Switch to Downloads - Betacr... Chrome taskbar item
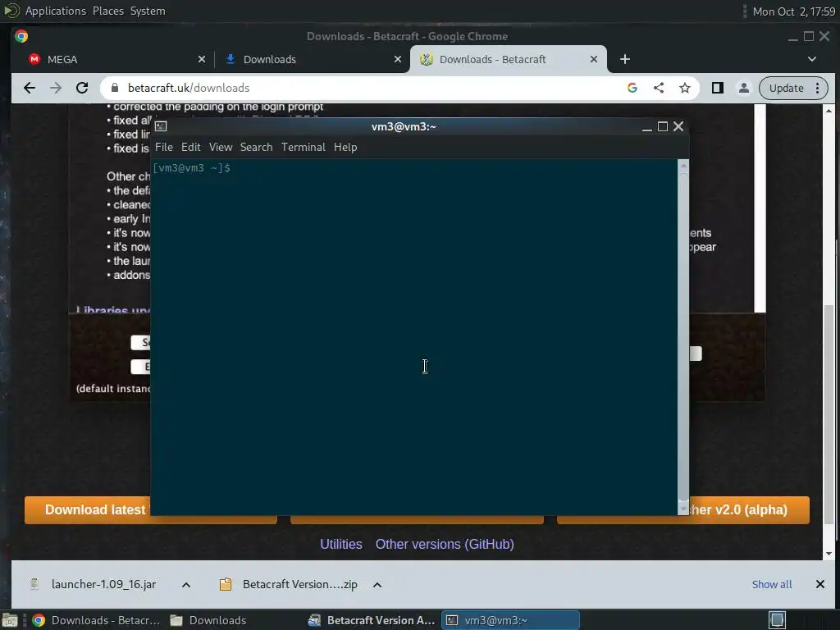 [97, 620]
